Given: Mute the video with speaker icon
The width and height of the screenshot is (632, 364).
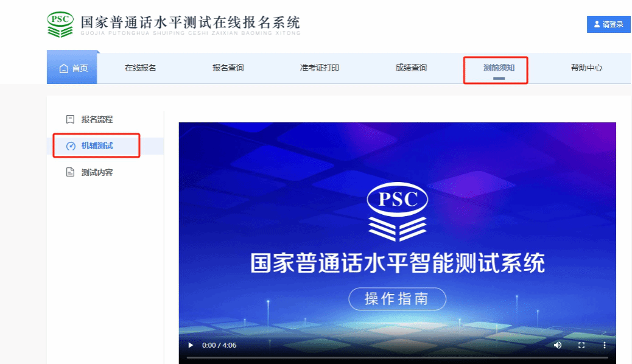Looking at the screenshot, I should click(x=557, y=345).
